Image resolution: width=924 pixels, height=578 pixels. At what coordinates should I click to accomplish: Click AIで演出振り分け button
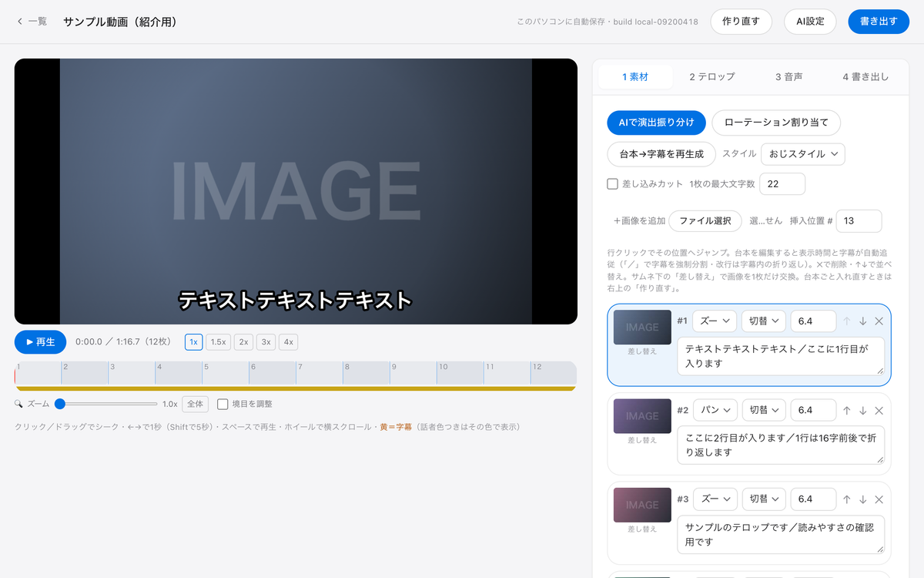coord(656,123)
